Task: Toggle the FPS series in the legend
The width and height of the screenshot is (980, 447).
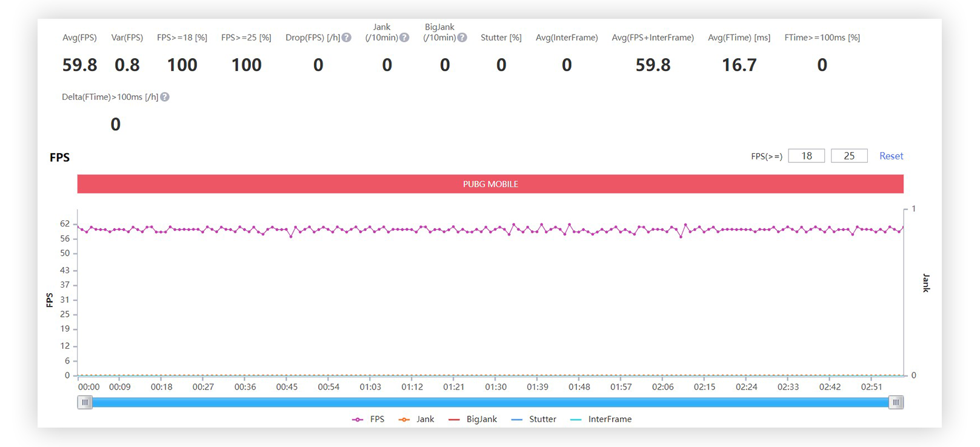Action: (368, 419)
